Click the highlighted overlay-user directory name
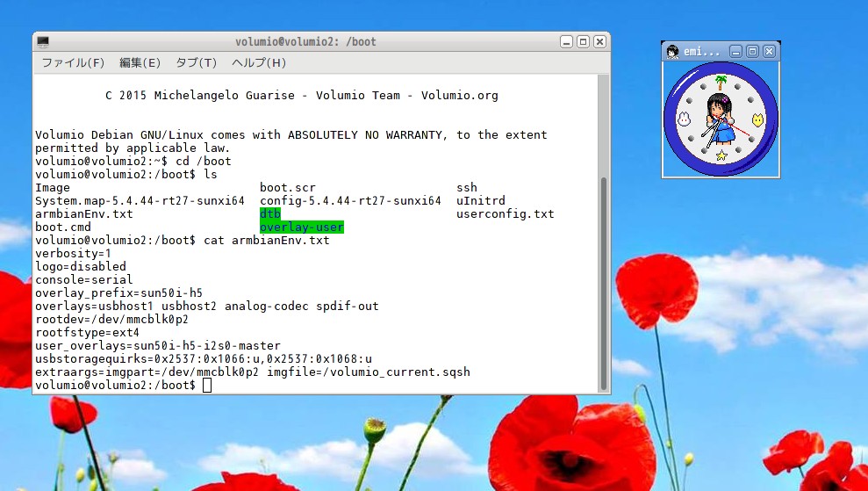The image size is (868, 491). point(301,227)
